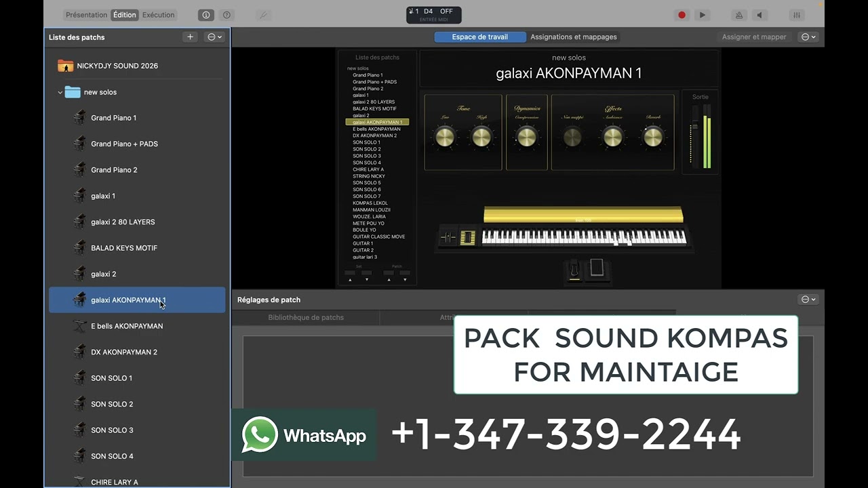Click the piano icon of SON SOLO 1
The image size is (868, 488).
pos(79,378)
